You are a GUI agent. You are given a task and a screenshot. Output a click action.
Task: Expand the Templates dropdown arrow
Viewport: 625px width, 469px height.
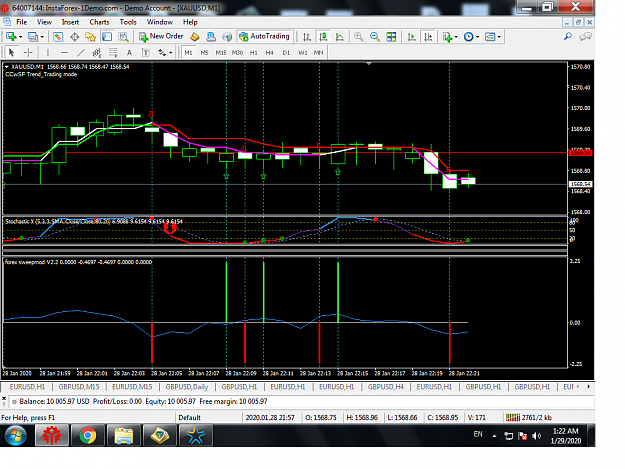click(x=499, y=37)
